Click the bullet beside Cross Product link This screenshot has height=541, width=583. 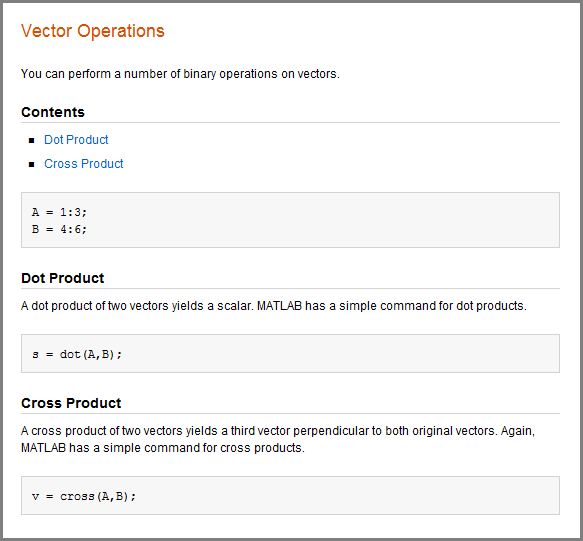(x=32, y=164)
